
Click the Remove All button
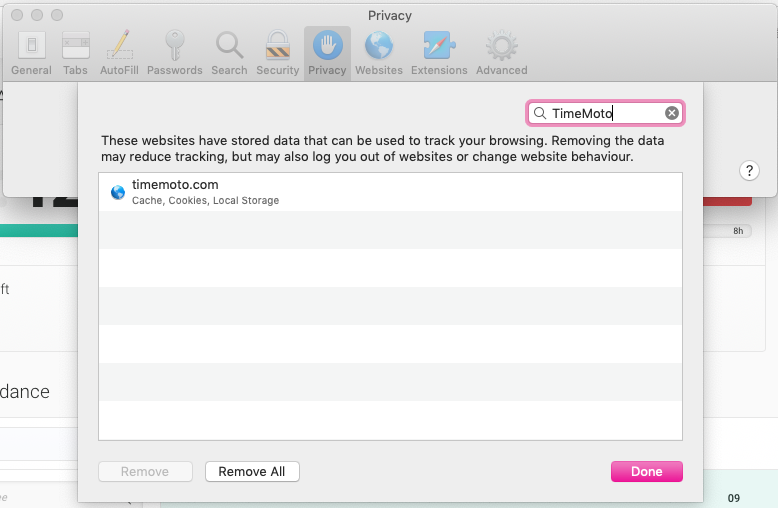(252, 471)
